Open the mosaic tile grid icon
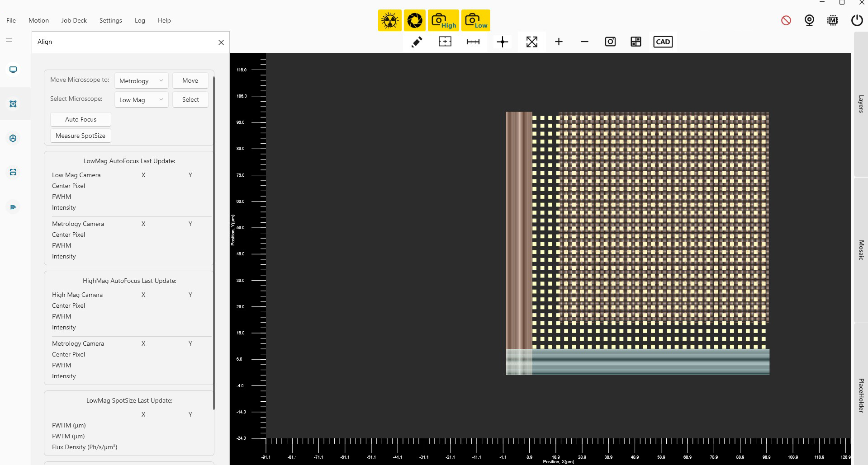Screen dimensions: 868x465 [636, 42]
